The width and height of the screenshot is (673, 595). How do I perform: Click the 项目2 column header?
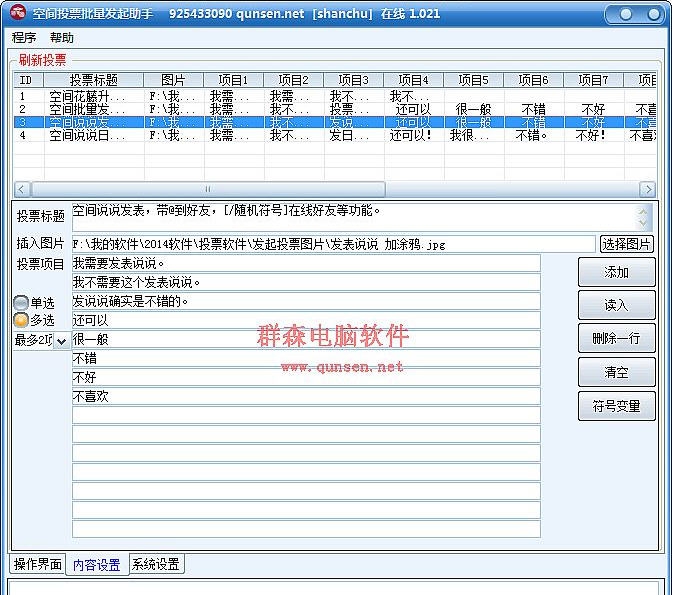pyautogui.click(x=293, y=80)
